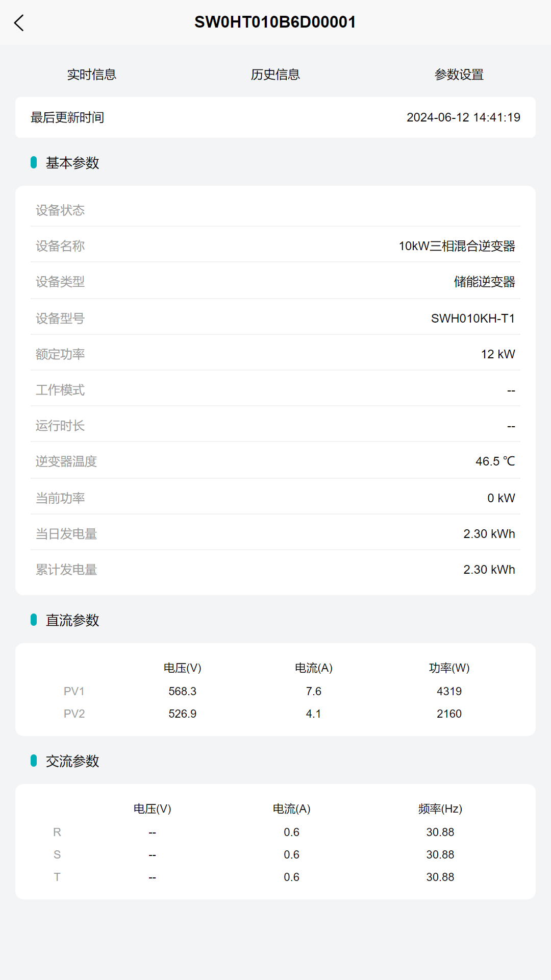Tap the back arrow icon
The height and width of the screenshot is (980, 551).
pos(19,23)
